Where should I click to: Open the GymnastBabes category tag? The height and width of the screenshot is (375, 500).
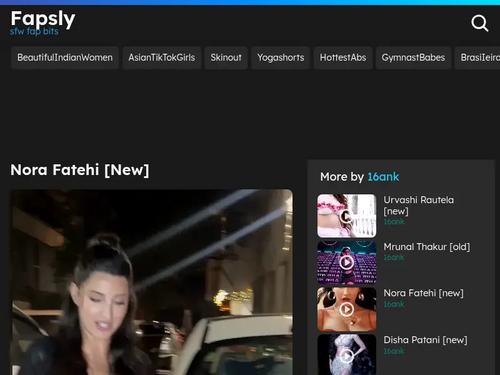click(413, 58)
